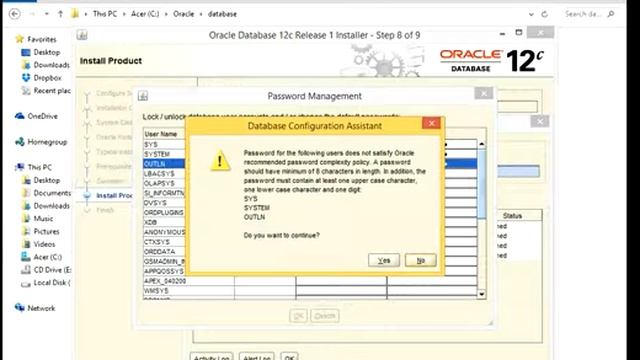Minimize the Oracle installer window

(502, 33)
